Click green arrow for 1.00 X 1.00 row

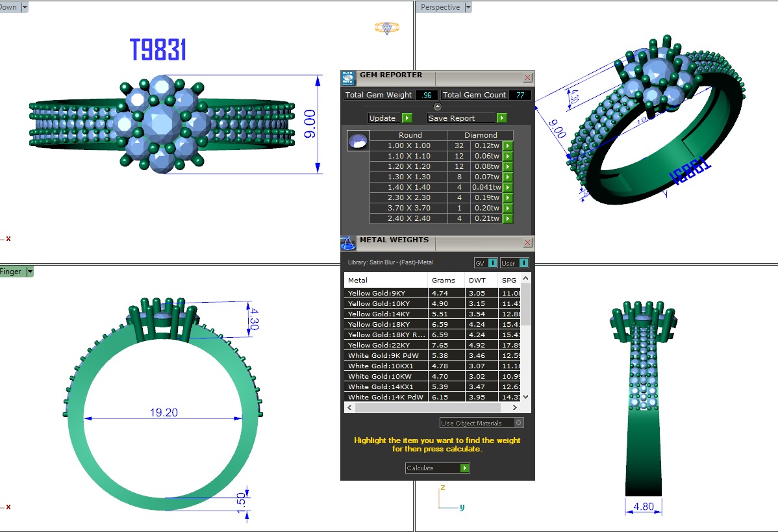(x=508, y=146)
